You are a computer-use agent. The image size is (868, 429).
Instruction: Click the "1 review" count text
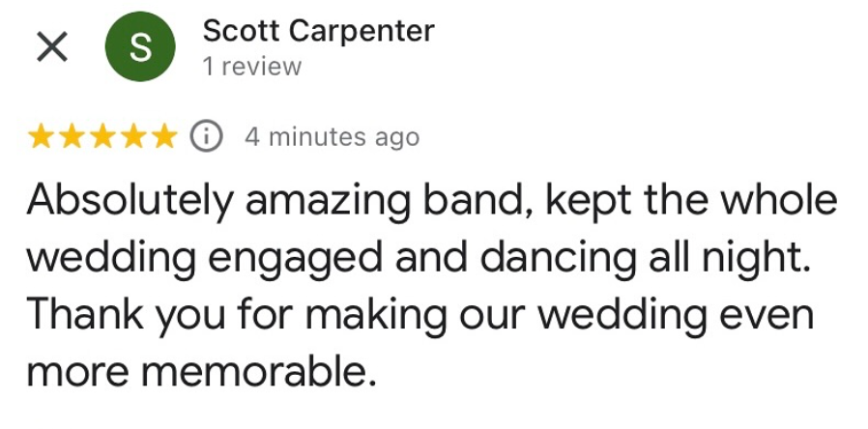pyautogui.click(x=251, y=67)
